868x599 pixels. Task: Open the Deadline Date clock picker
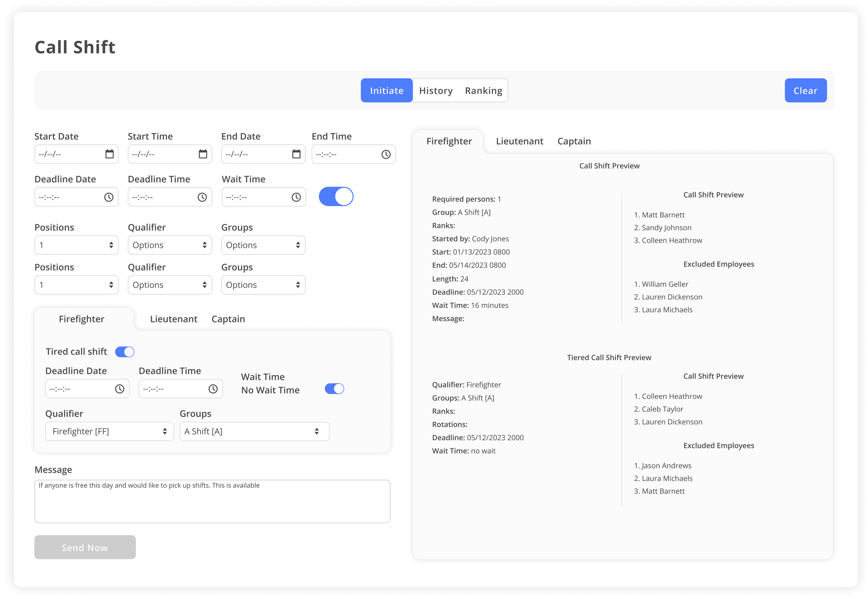(109, 197)
